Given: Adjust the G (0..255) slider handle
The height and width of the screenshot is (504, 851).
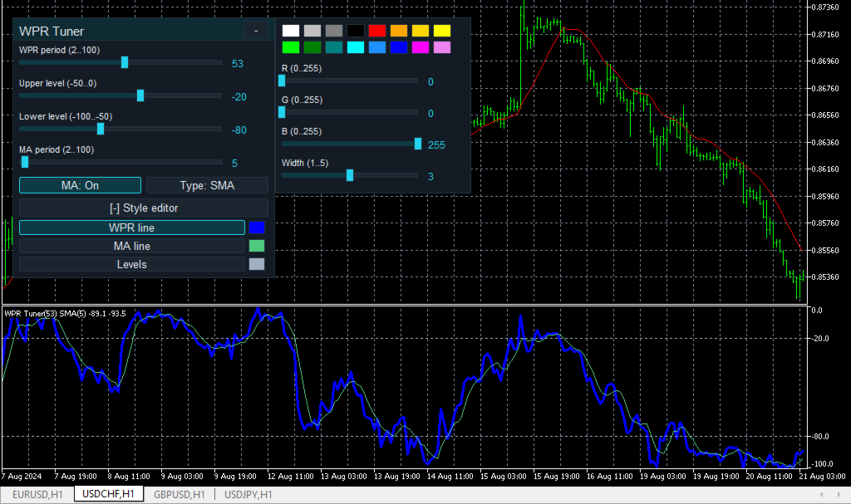Looking at the screenshot, I should [282, 112].
